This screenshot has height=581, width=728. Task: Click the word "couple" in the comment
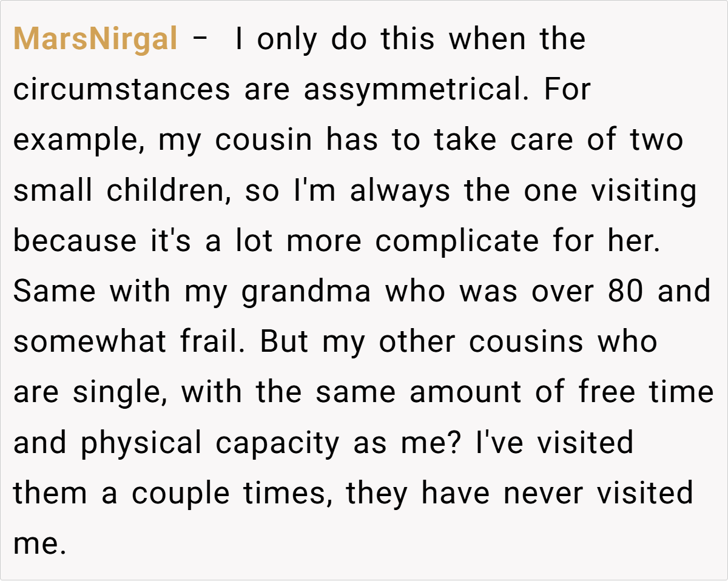[x=180, y=493]
